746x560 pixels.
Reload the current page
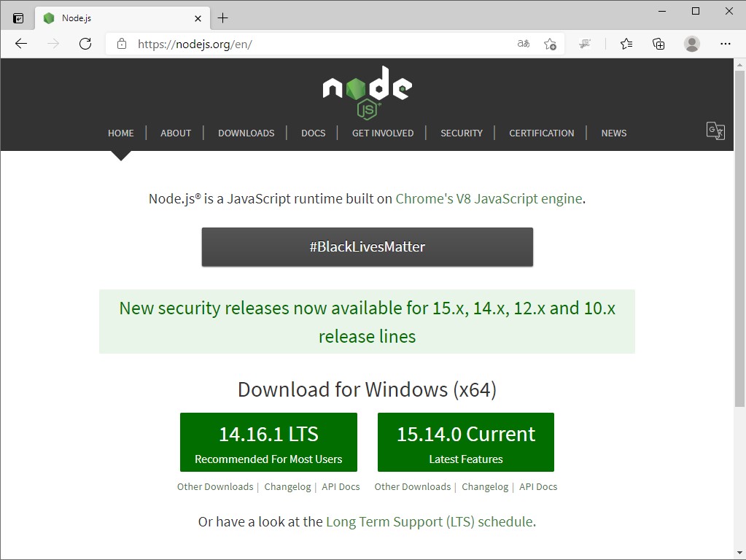coord(85,44)
